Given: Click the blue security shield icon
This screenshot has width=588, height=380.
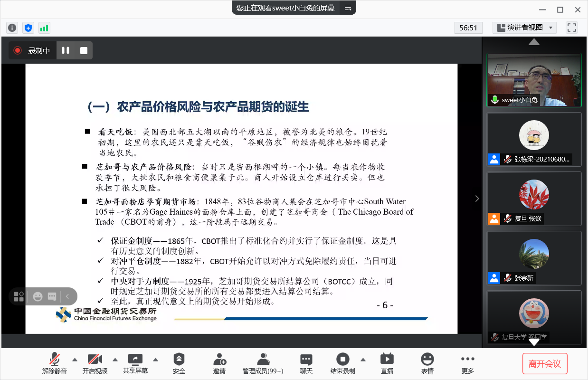Looking at the screenshot, I should pos(28,28).
